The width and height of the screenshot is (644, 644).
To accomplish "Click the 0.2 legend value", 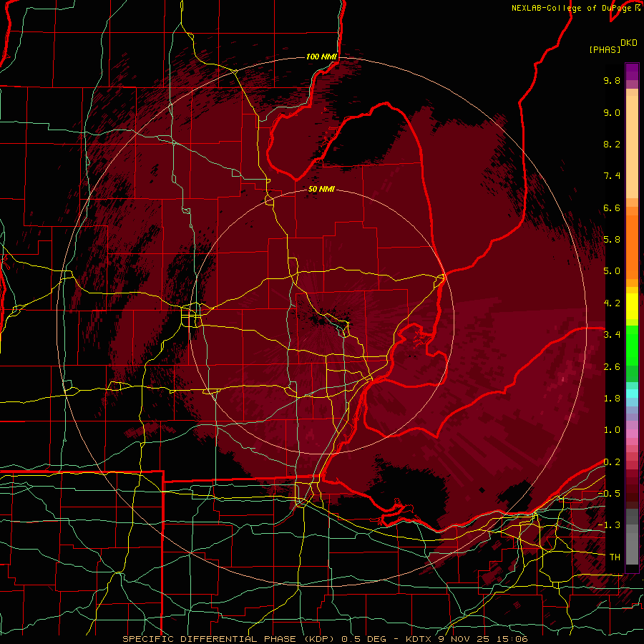I will (612, 462).
